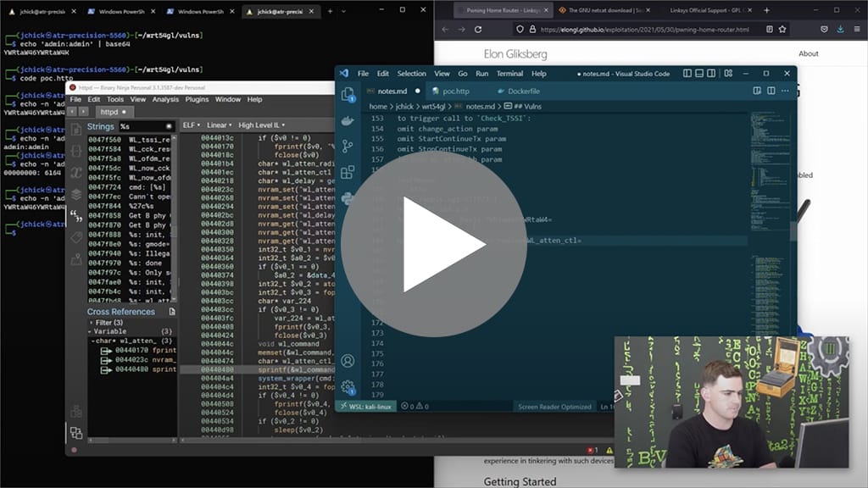Image resolution: width=868 pixels, height=488 pixels.
Task: Open Analysis menu in Binary Ninja
Action: click(165, 100)
